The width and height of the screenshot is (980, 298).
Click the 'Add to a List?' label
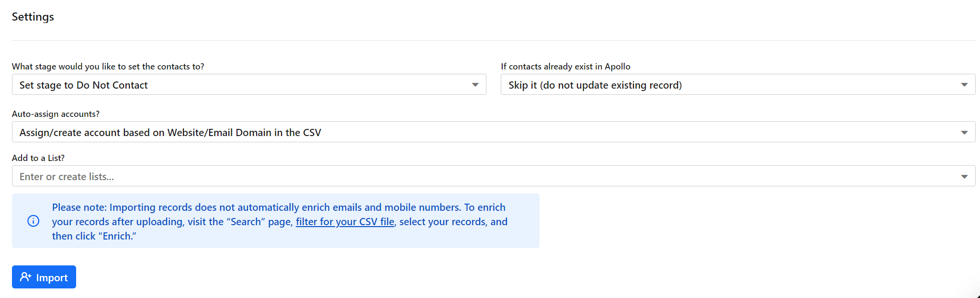(x=38, y=158)
